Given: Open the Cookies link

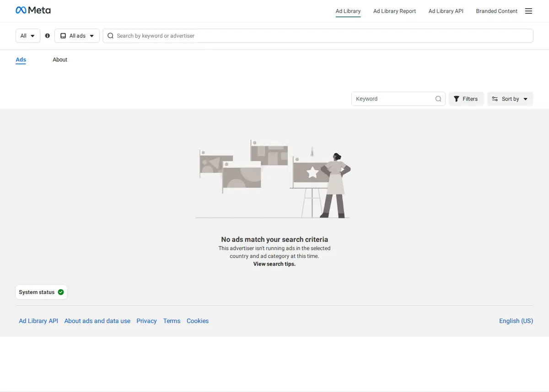Looking at the screenshot, I should (x=198, y=321).
